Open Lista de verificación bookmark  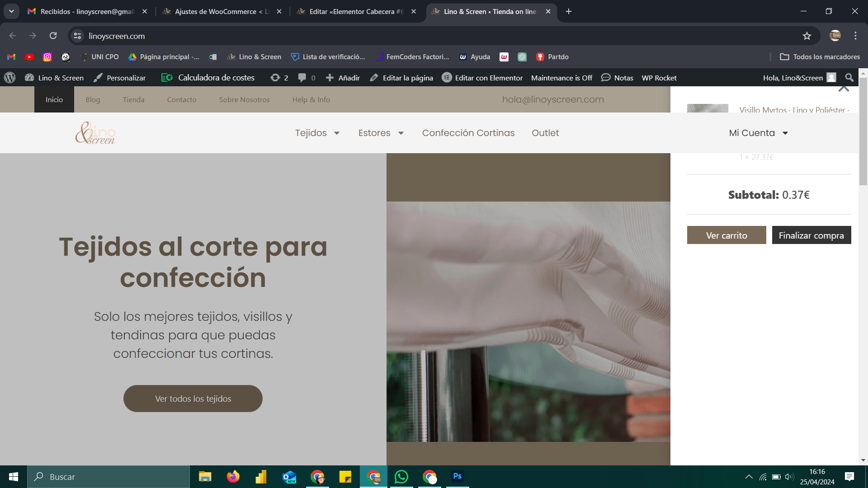tap(328, 57)
